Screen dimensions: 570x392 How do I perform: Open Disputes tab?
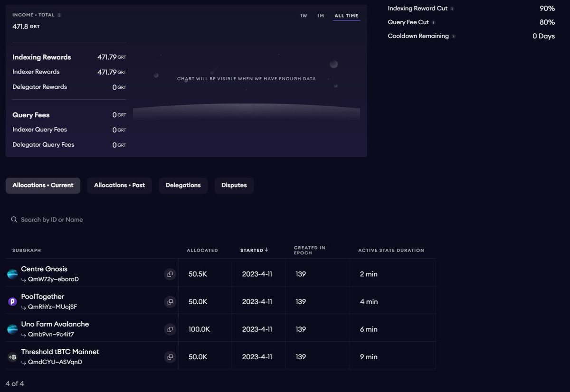point(234,185)
